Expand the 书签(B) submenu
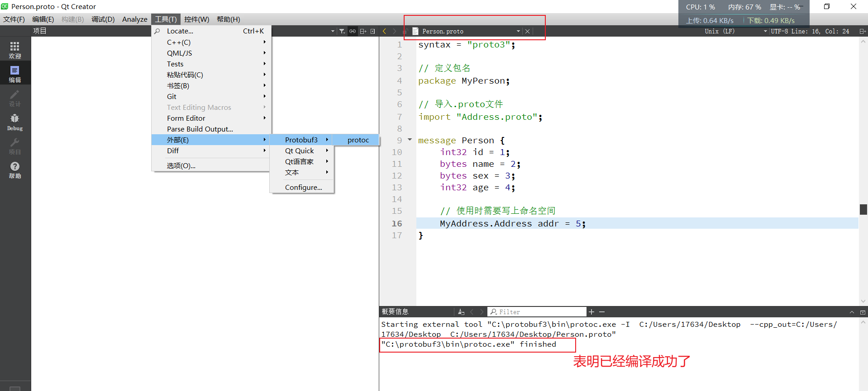 [x=211, y=85]
